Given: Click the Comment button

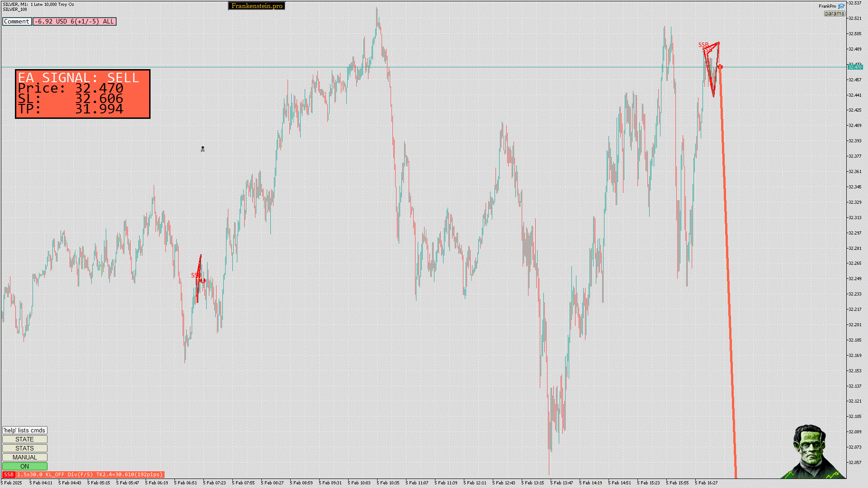Looking at the screenshot, I should coord(17,21).
